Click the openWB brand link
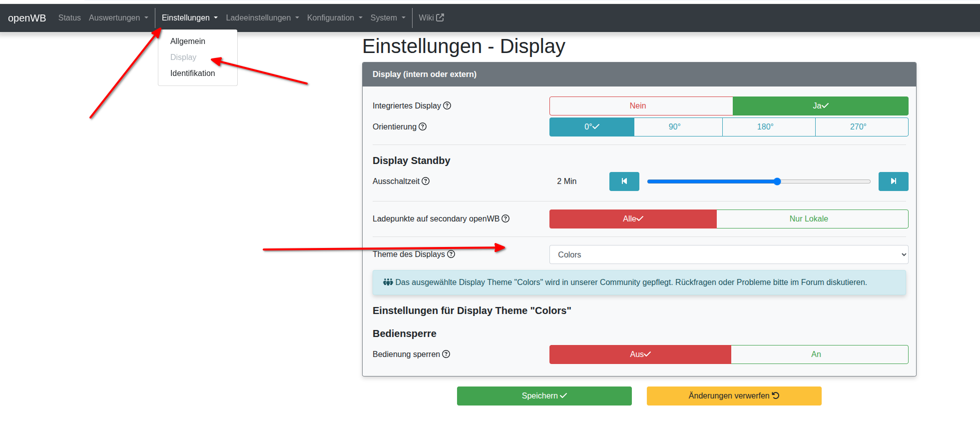This screenshot has height=423, width=980. point(27,18)
